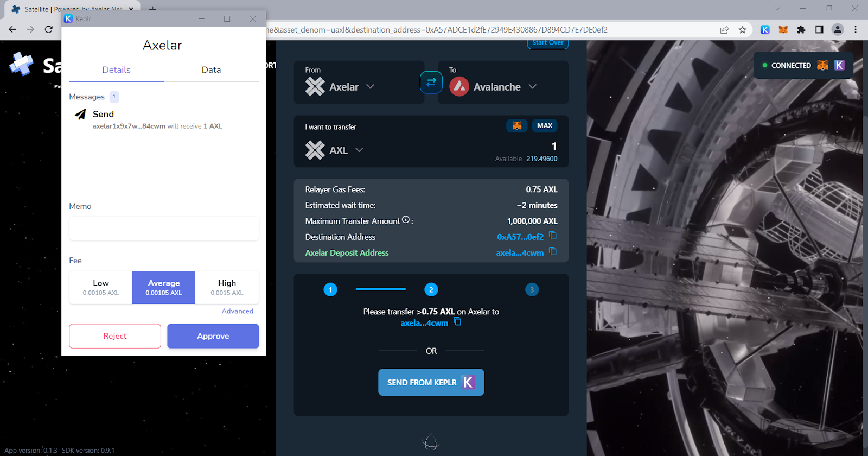Click the Keplr icon in the Connected badge
This screenshot has height=456, width=868.
pyautogui.click(x=839, y=65)
